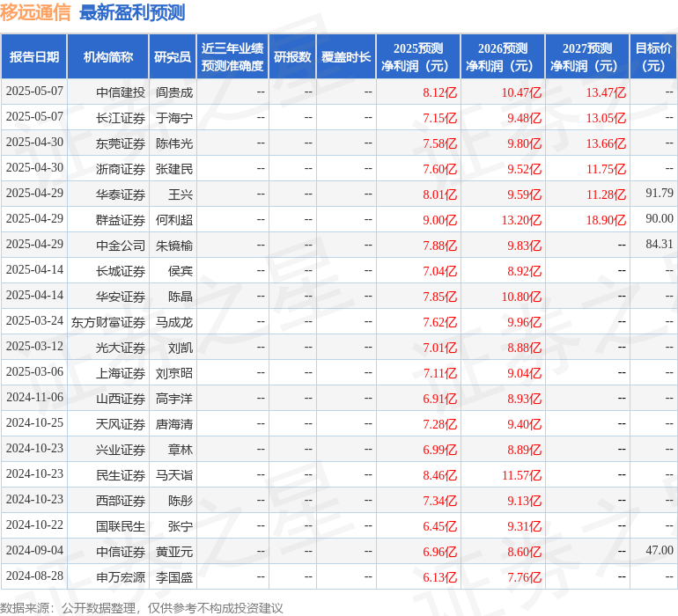The width and height of the screenshot is (678, 616).
Task: Click 东方财富证券 institution name
Action: click(x=108, y=322)
